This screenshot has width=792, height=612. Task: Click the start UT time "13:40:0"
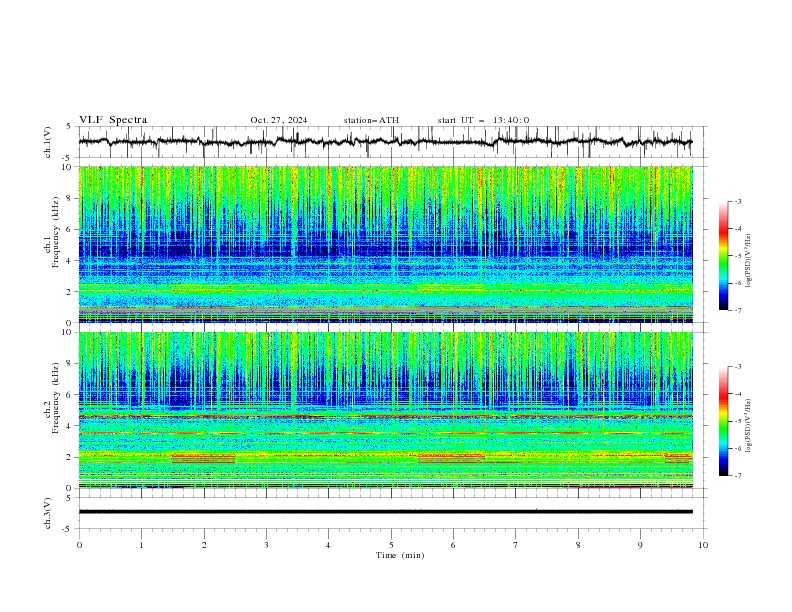coord(511,120)
